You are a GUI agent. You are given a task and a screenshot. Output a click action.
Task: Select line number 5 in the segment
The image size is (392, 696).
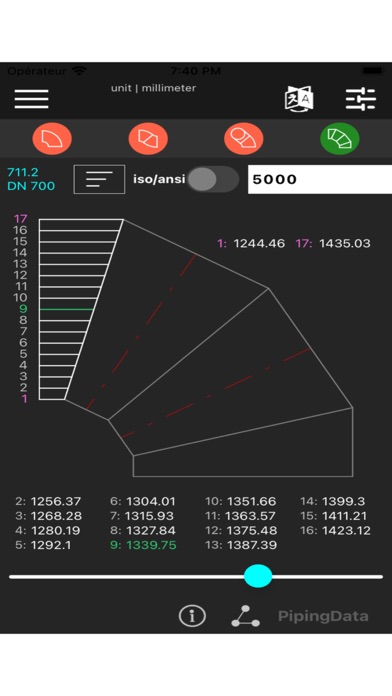[23, 354]
